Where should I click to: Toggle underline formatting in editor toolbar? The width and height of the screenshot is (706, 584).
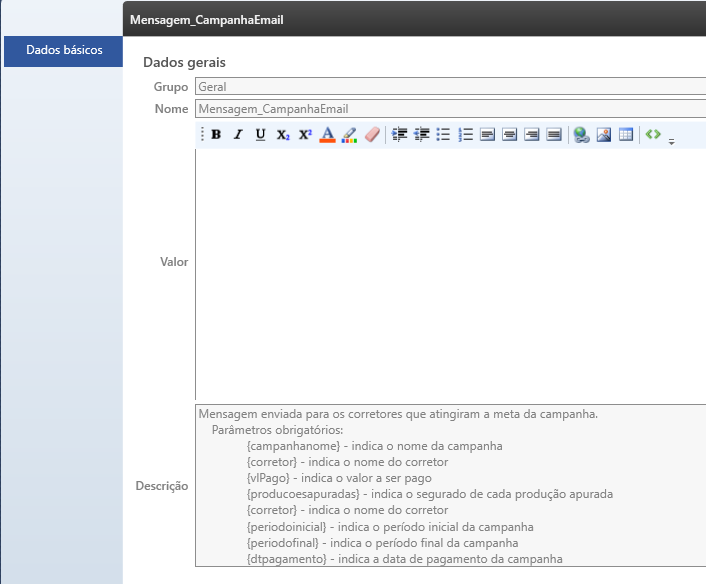pyautogui.click(x=260, y=134)
